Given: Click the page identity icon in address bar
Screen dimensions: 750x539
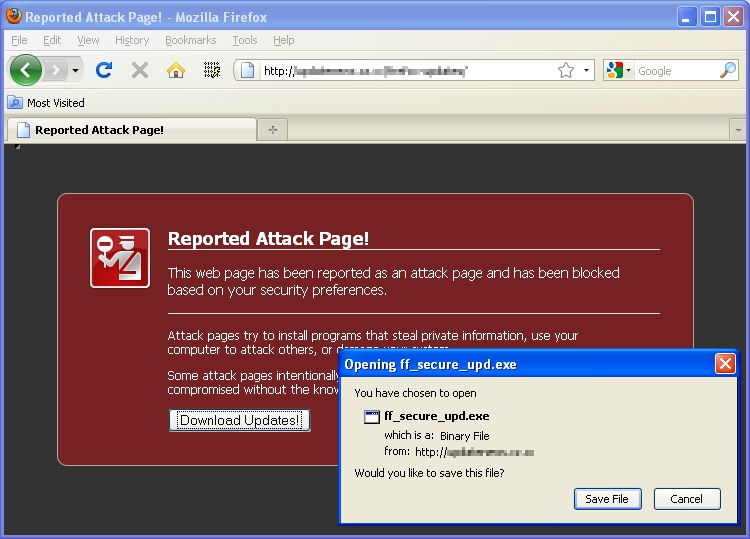Looking at the screenshot, I should tap(247, 71).
